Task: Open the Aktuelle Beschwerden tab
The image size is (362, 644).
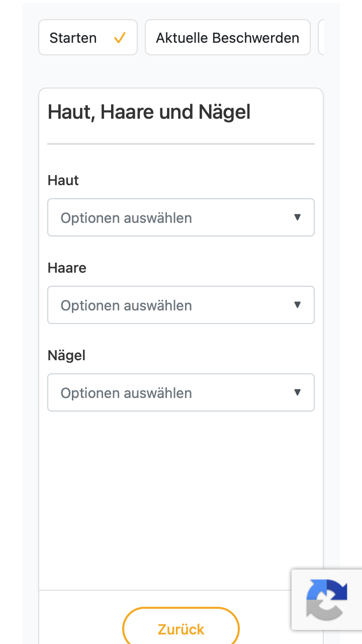Action: click(228, 37)
